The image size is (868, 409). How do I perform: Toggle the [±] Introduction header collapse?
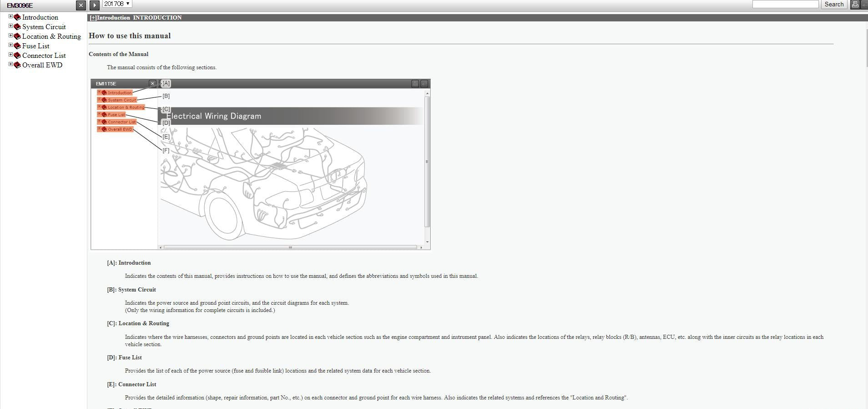point(93,18)
